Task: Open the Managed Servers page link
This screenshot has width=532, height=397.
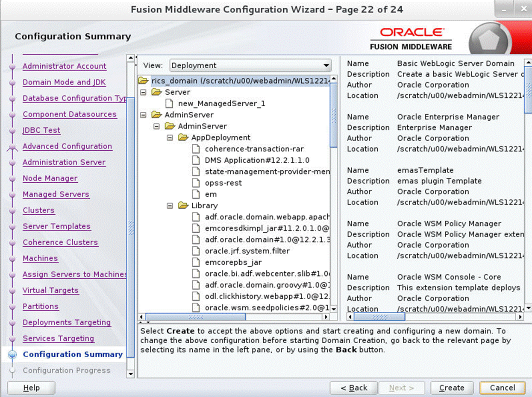Action: tap(56, 194)
